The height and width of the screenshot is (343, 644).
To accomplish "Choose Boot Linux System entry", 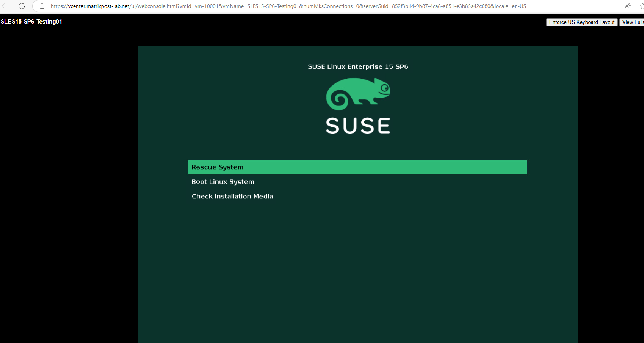I will coord(223,182).
